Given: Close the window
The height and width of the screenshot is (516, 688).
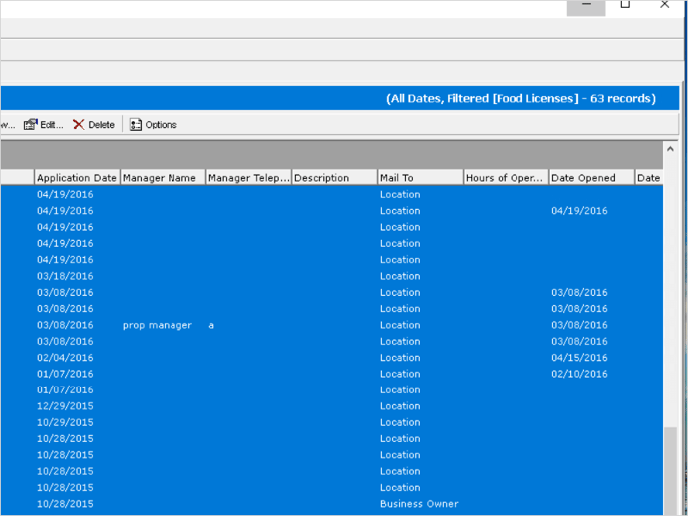Looking at the screenshot, I should (x=664, y=5).
